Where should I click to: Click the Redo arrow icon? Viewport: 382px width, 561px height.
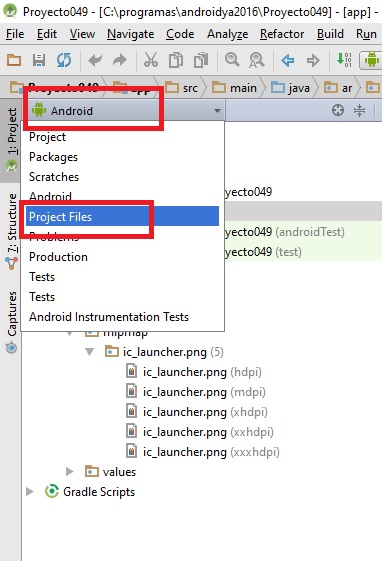point(120,60)
